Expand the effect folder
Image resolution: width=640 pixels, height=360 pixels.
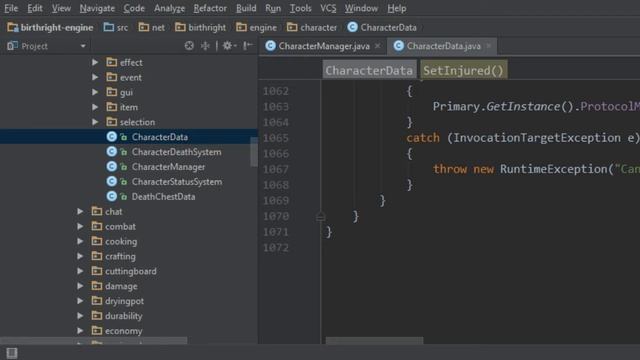point(95,62)
